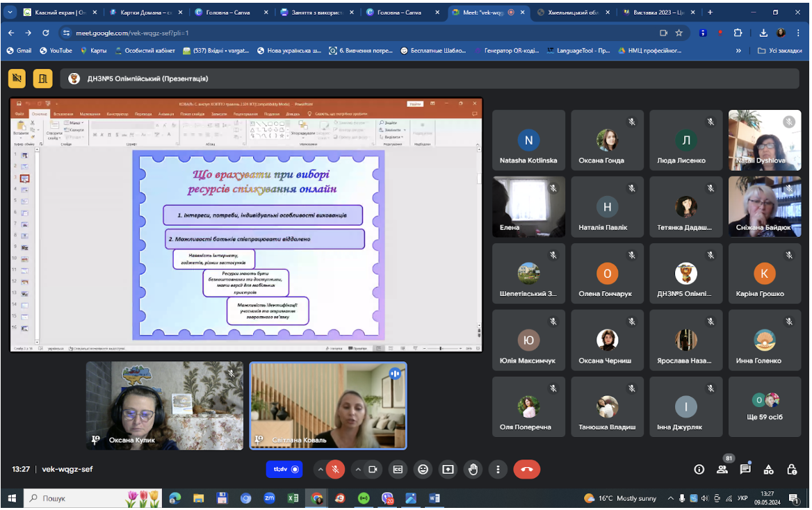Image resolution: width=812 pixels, height=510 pixels.
Task: Click the Оксана Кулик video tile
Action: (x=164, y=405)
